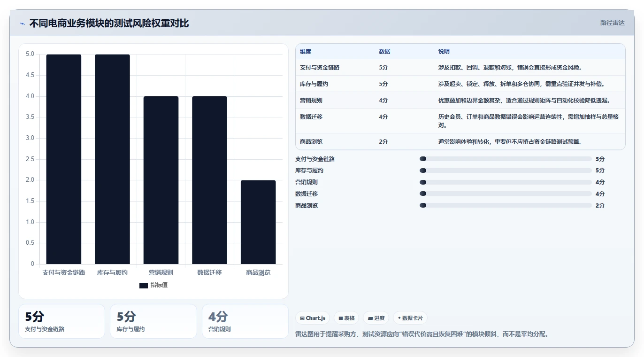Open the 5分 支付与资金链路 data card
The image size is (644, 357).
tap(61, 321)
